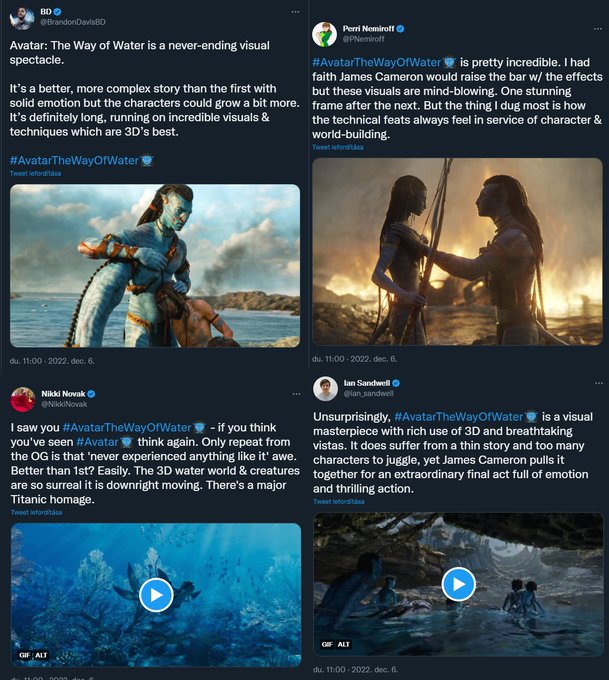Click verified badge next to Nikki Novak
The width and height of the screenshot is (609, 680).
coord(91,394)
